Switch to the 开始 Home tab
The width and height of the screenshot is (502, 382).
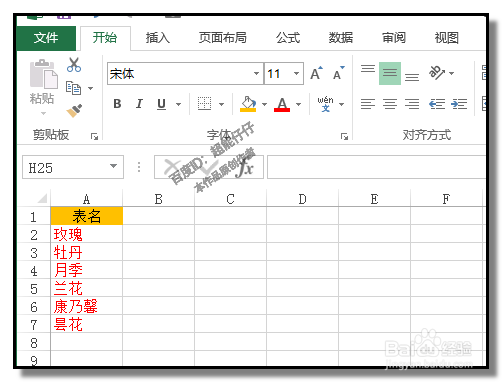(105, 38)
